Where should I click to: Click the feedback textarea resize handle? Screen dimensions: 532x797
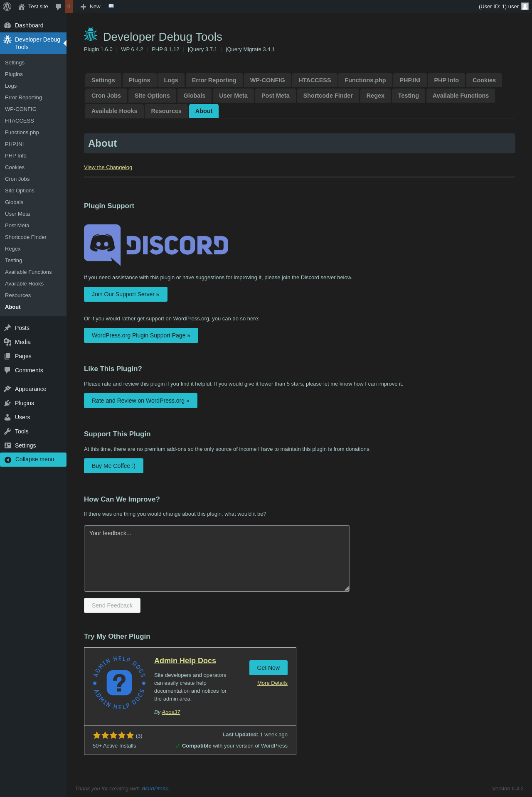(x=347, y=588)
